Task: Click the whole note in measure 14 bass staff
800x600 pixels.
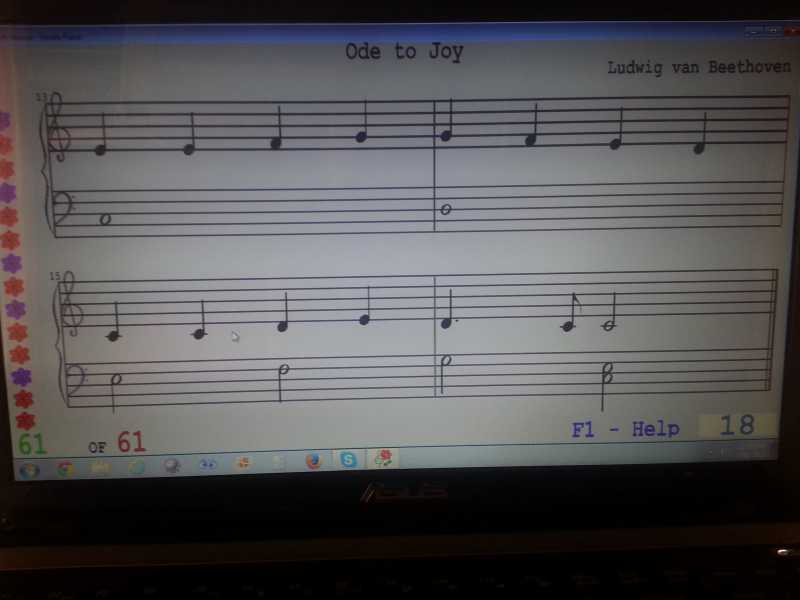Action: tap(445, 209)
